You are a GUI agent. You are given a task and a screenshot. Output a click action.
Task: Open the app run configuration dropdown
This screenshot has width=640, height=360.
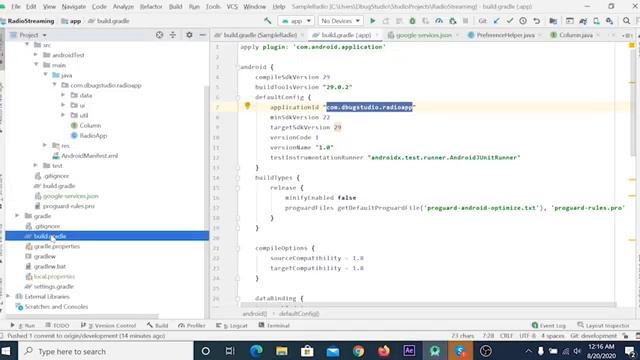(296, 21)
